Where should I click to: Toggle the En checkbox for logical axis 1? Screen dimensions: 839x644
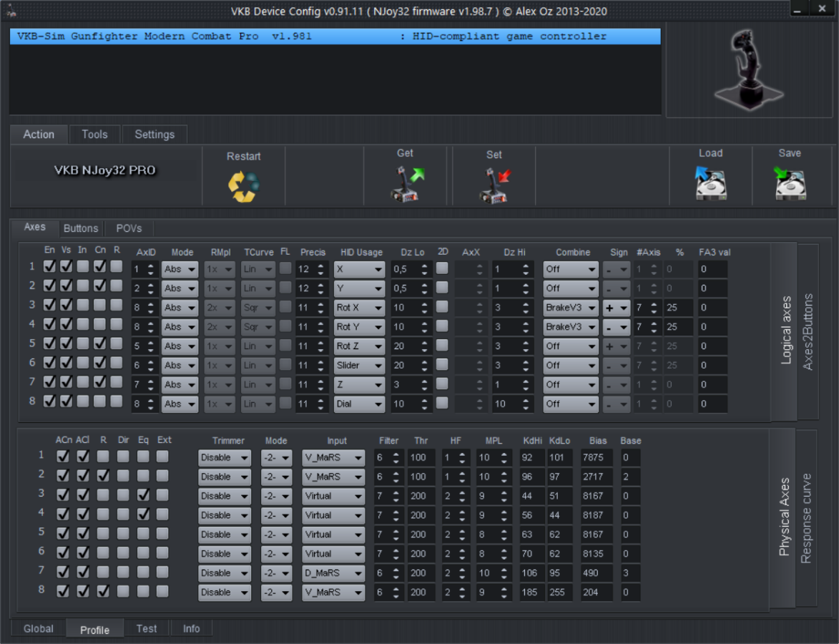click(49, 266)
